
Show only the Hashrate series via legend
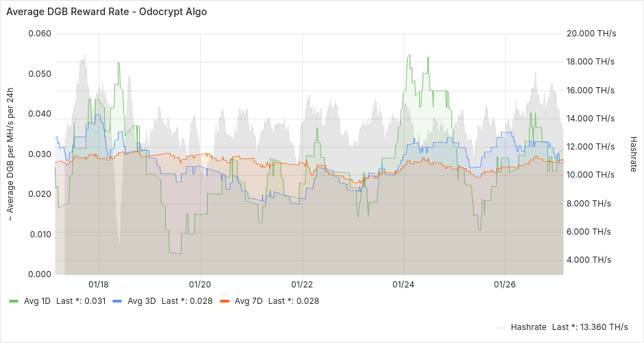529,327
